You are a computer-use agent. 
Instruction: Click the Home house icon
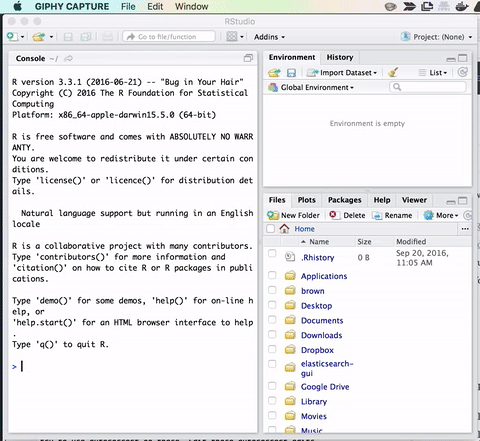coord(284,229)
